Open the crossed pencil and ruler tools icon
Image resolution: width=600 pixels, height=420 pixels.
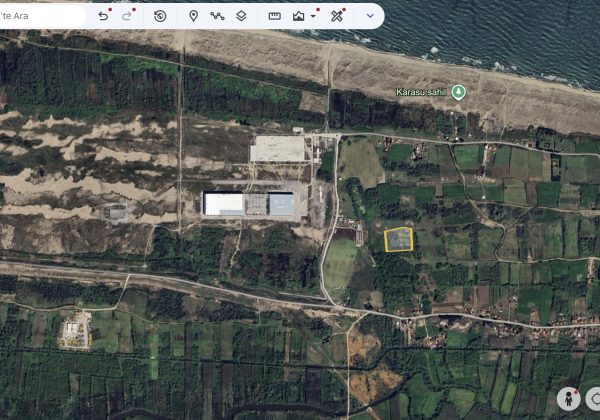tap(337, 16)
